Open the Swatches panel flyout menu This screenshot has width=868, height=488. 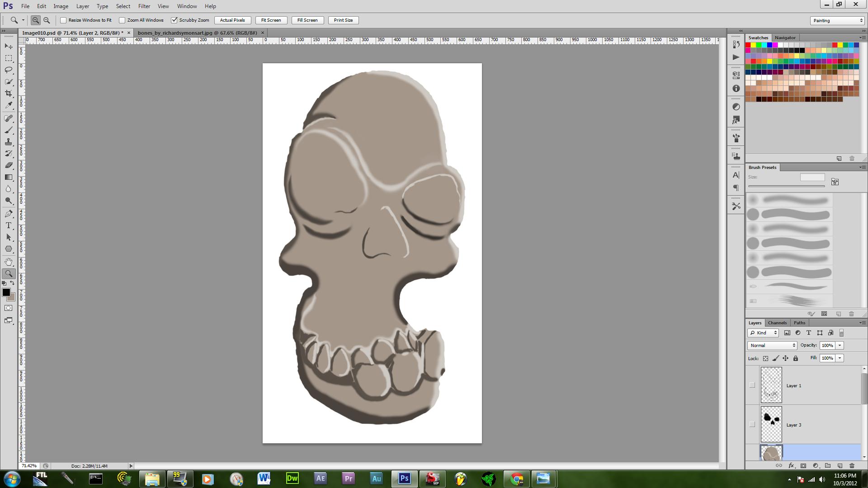click(862, 38)
